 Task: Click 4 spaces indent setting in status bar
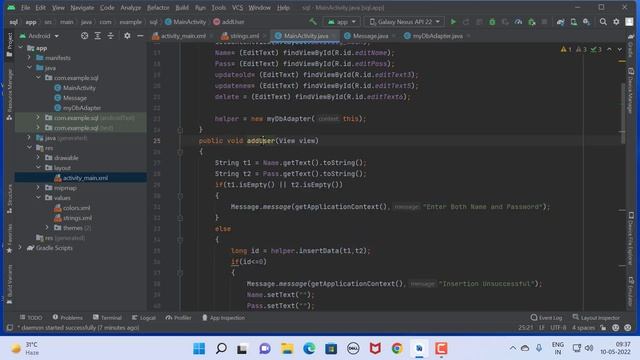[583, 327]
